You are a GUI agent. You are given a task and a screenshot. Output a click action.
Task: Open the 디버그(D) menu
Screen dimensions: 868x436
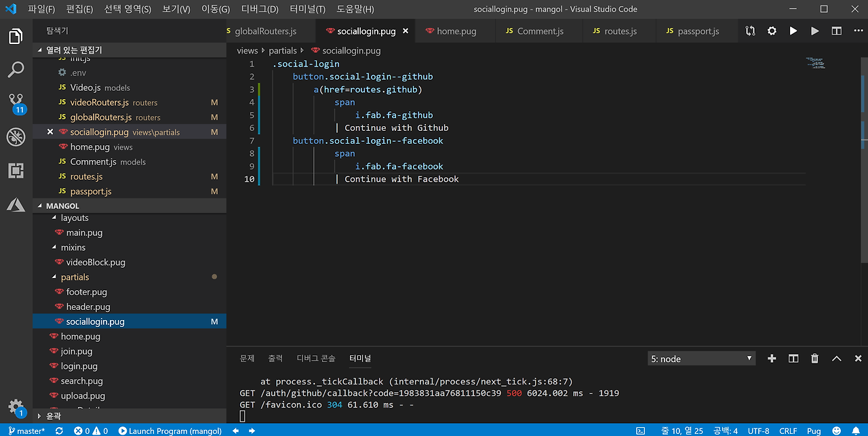pos(260,9)
